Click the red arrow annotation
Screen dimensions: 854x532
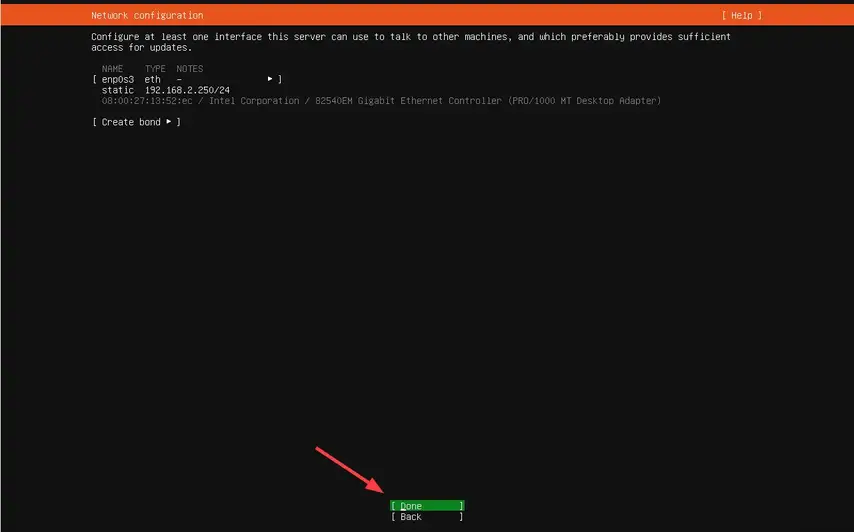click(350, 470)
